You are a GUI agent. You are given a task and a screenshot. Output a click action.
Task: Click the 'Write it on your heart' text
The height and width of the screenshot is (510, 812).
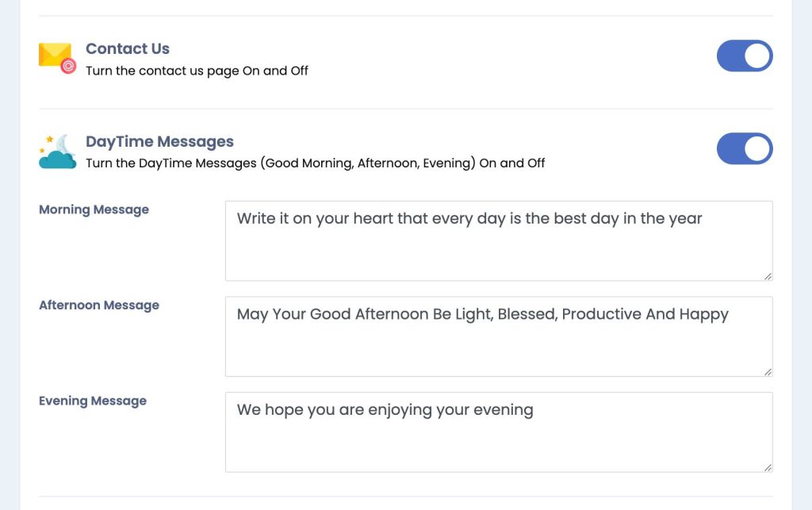pos(469,218)
